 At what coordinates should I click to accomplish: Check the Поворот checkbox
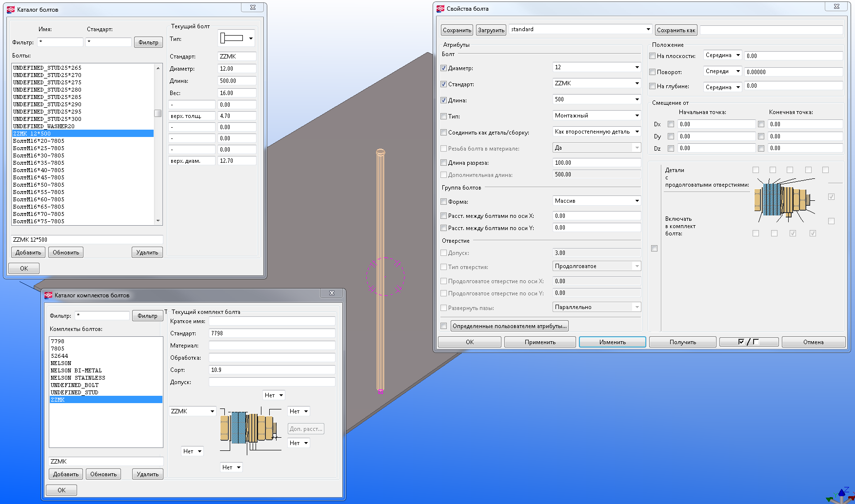[x=652, y=72]
